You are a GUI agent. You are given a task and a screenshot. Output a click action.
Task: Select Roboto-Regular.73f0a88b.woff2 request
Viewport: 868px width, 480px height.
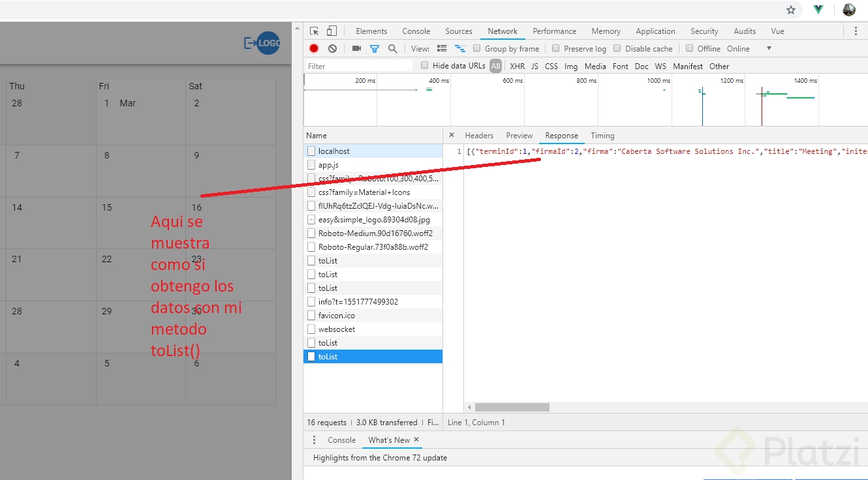373,247
